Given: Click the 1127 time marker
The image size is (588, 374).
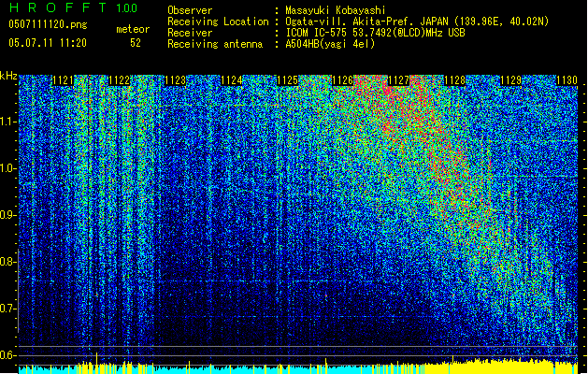Looking at the screenshot, I should [x=398, y=80].
